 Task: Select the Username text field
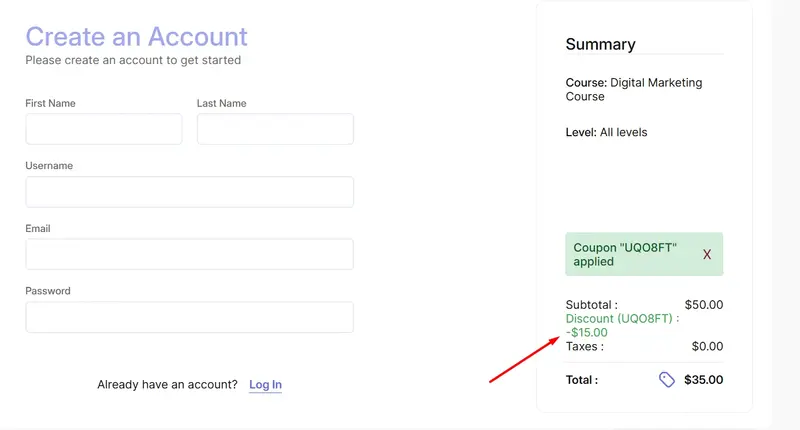click(x=189, y=192)
